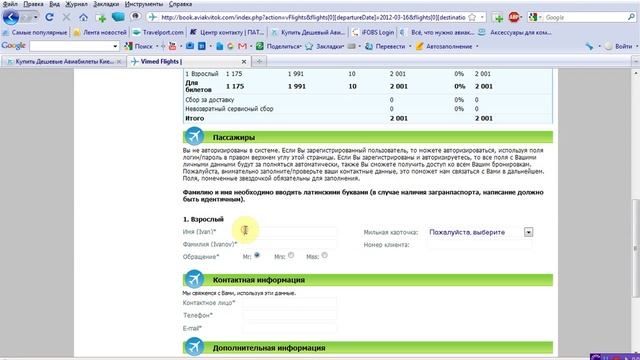This screenshot has width=640, height=360.
Task: Click the Контактное лицо input field
Action: coord(289,302)
